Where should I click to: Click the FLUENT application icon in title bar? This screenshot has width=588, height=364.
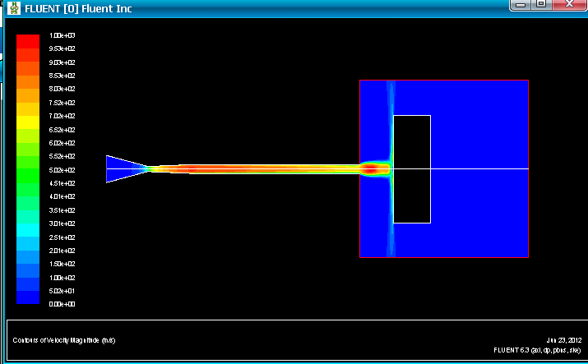pyautogui.click(x=14, y=8)
